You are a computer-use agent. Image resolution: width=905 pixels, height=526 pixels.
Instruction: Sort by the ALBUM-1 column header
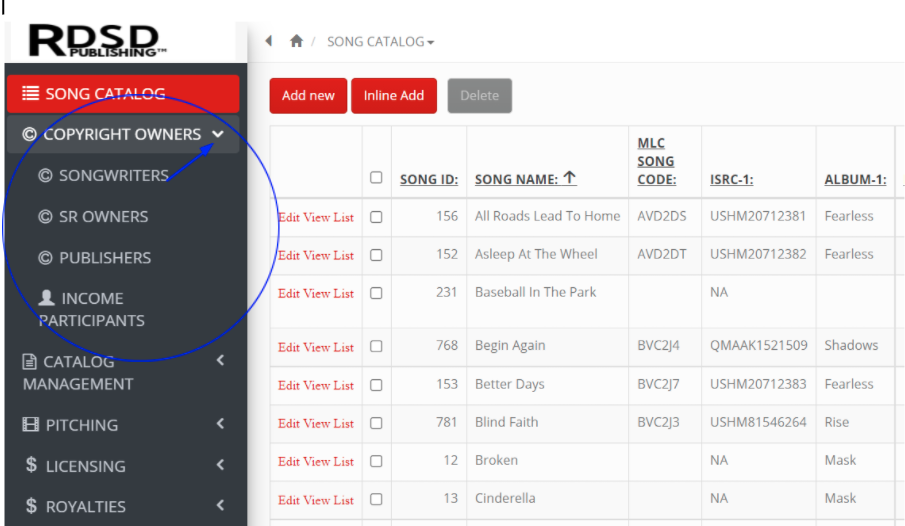pyautogui.click(x=855, y=180)
